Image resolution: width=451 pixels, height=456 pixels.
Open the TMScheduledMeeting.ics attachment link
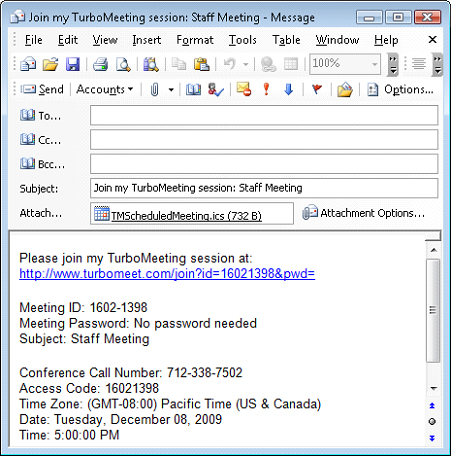click(186, 216)
